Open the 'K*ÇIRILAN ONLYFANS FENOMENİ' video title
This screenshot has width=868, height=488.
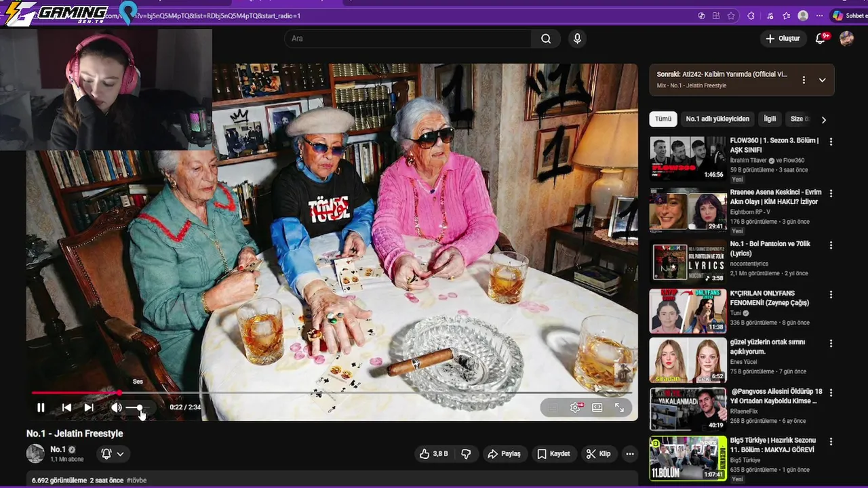(x=770, y=298)
